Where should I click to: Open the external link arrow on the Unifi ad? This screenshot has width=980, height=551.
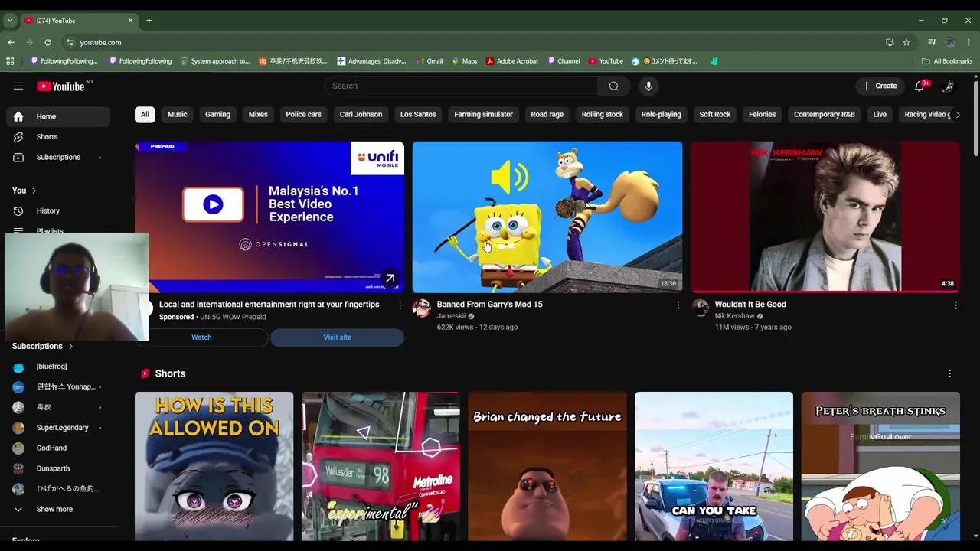click(x=390, y=279)
